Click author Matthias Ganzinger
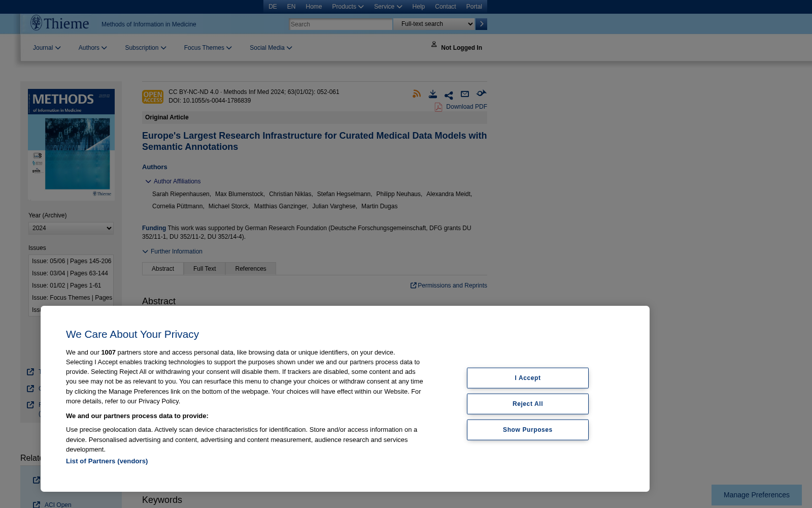Image resolution: width=812 pixels, height=508 pixels. pos(280,206)
